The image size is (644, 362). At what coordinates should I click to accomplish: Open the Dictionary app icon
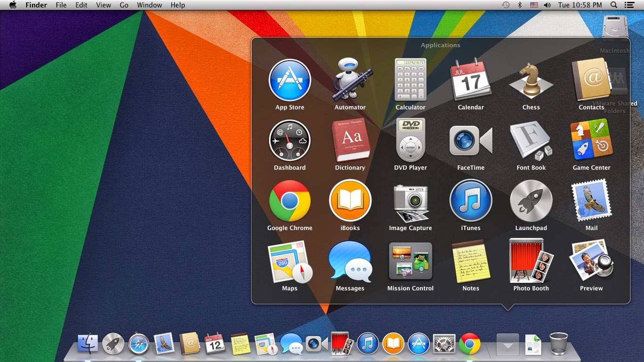[x=350, y=140]
